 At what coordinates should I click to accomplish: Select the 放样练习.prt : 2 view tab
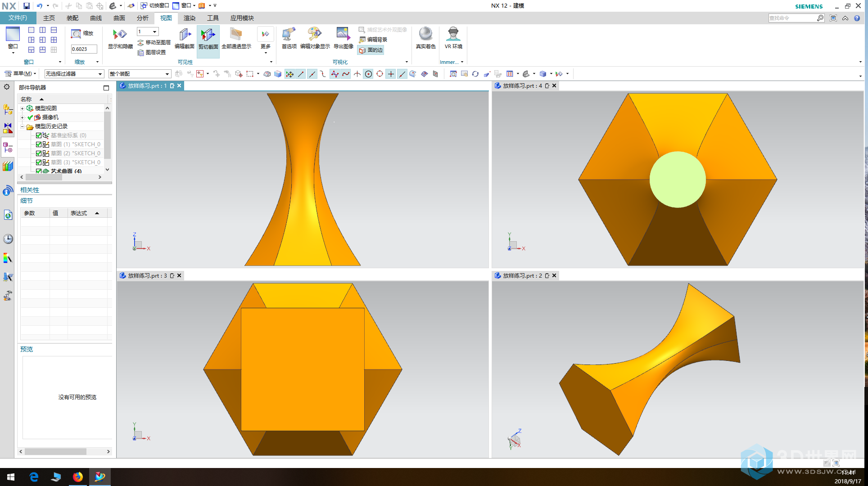[522, 275]
